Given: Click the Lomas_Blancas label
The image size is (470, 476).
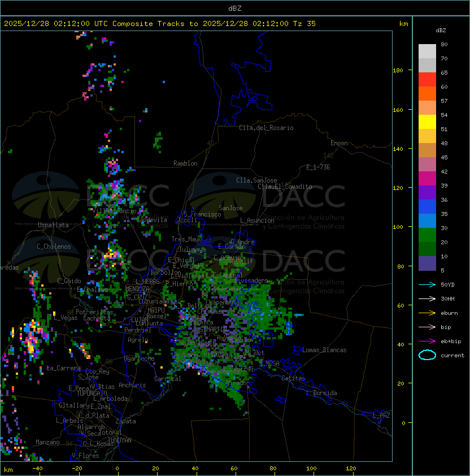Looking at the screenshot, I should [324, 350].
